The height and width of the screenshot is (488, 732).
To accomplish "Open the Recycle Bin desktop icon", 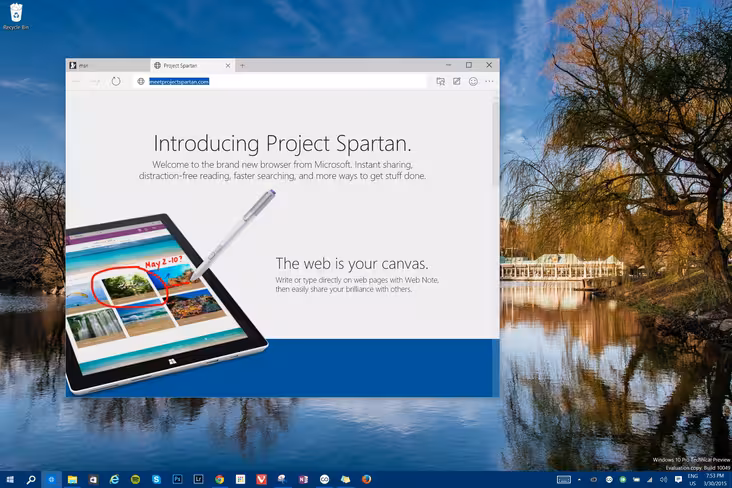I will [x=16, y=16].
